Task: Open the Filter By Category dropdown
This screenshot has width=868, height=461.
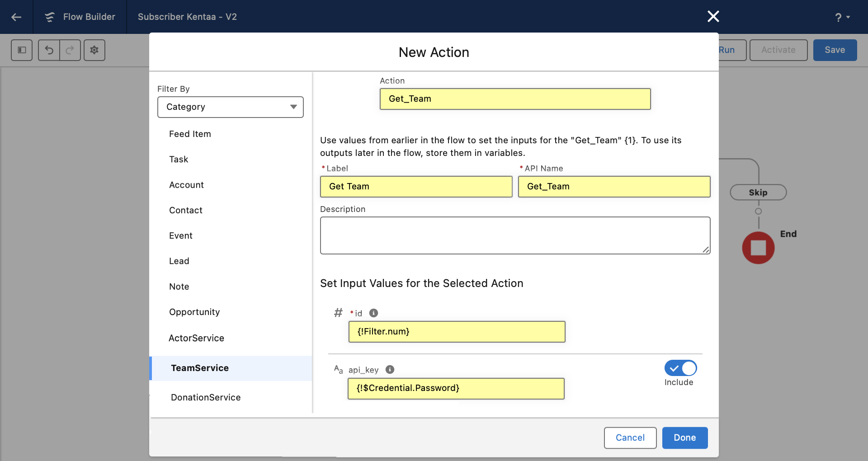Action: pos(231,107)
